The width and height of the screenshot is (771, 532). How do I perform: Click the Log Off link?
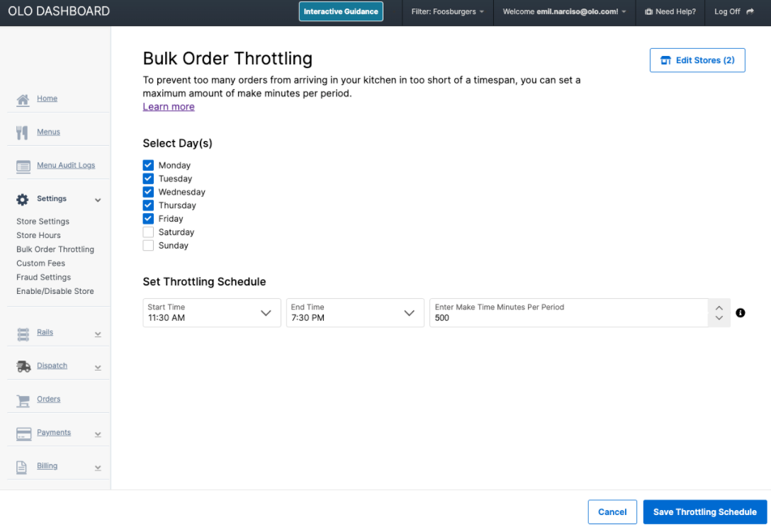[x=727, y=12]
